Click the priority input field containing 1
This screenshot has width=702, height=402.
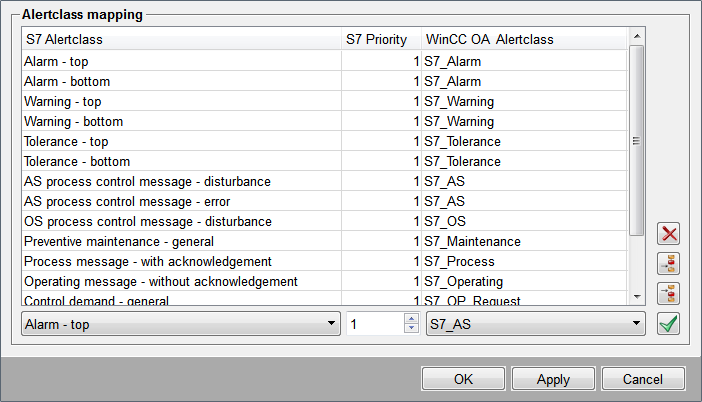(x=375, y=324)
